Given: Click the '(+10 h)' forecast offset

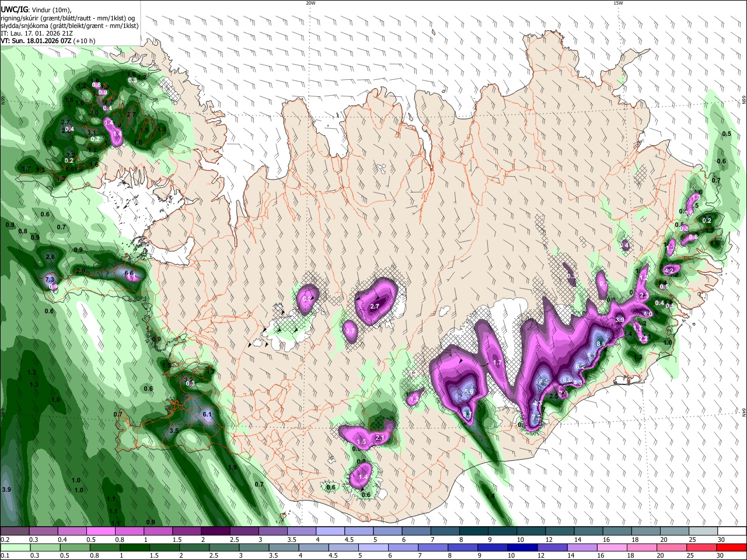Looking at the screenshot, I should tap(84, 41).
